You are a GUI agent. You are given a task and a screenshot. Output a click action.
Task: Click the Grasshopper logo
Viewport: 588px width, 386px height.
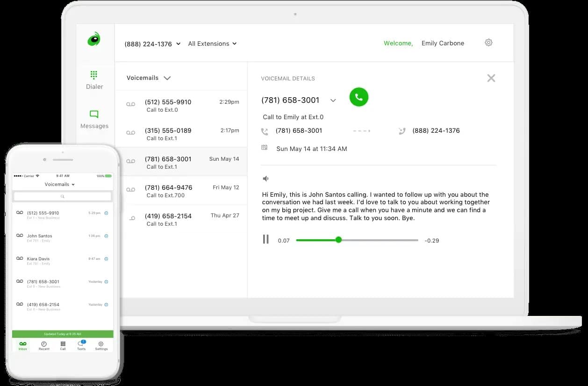(x=94, y=40)
